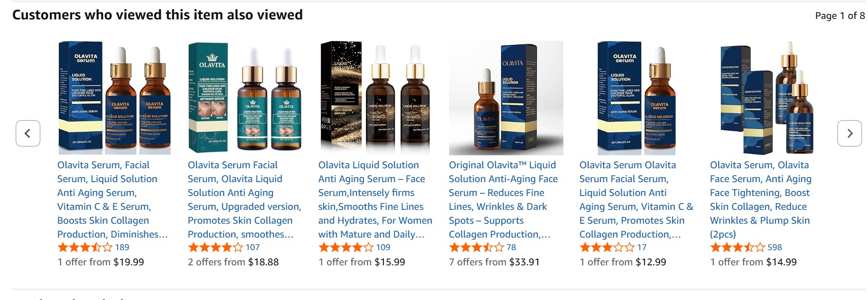Open Original Olavita single bottle image

click(x=506, y=98)
